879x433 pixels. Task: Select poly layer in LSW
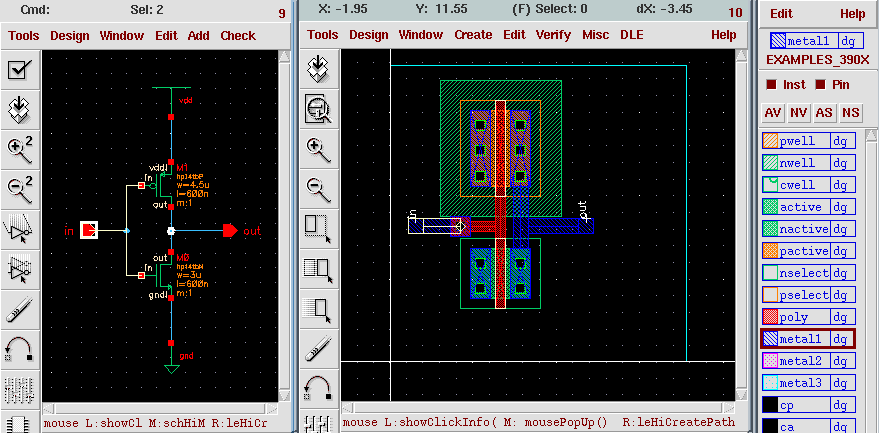point(808,317)
